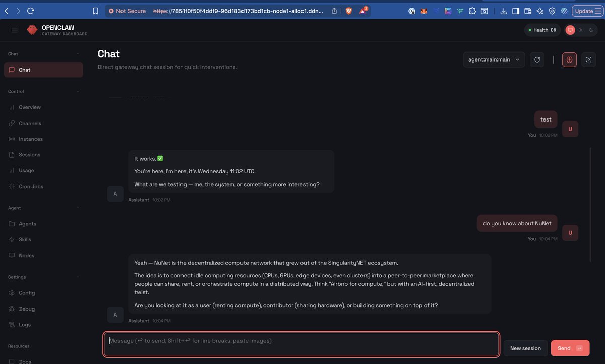Screen dimensions: 605x364
Task: Select the system theme monitor icon
Action: (x=570, y=30)
